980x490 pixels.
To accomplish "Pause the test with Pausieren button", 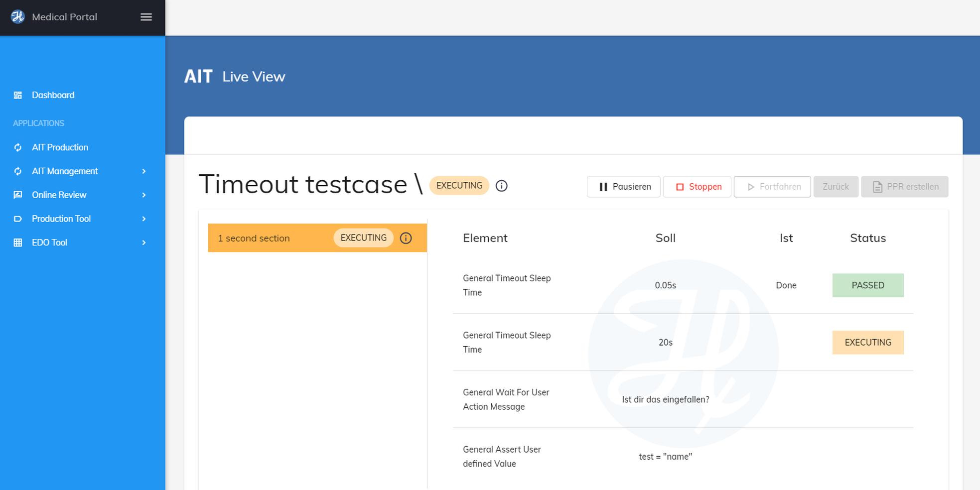I will click(623, 187).
